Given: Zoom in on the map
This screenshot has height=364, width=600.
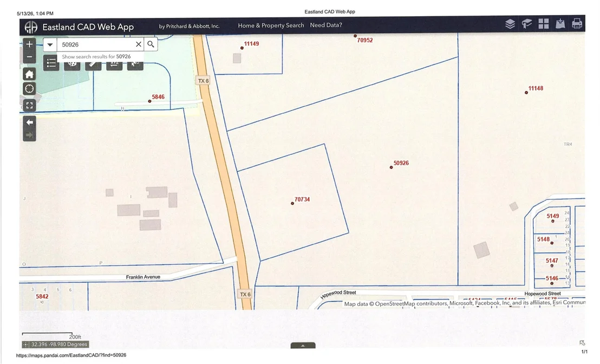Looking at the screenshot, I should pos(29,44).
